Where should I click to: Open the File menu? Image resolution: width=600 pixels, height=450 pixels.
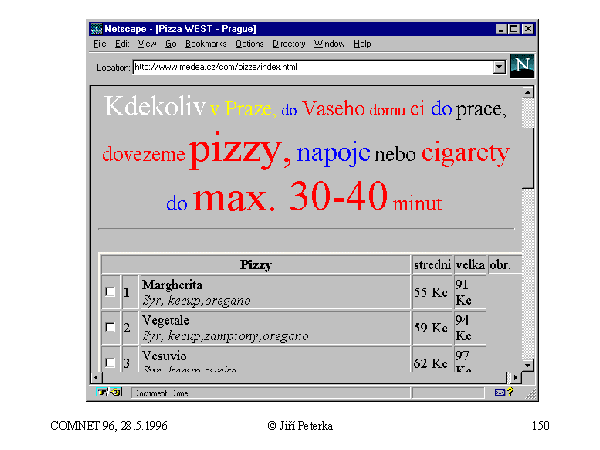point(99,44)
